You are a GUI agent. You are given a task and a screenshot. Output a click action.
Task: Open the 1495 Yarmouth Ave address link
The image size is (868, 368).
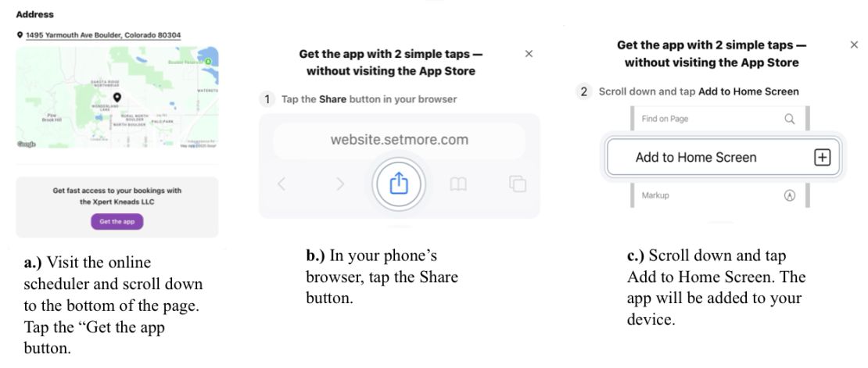point(103,35)
